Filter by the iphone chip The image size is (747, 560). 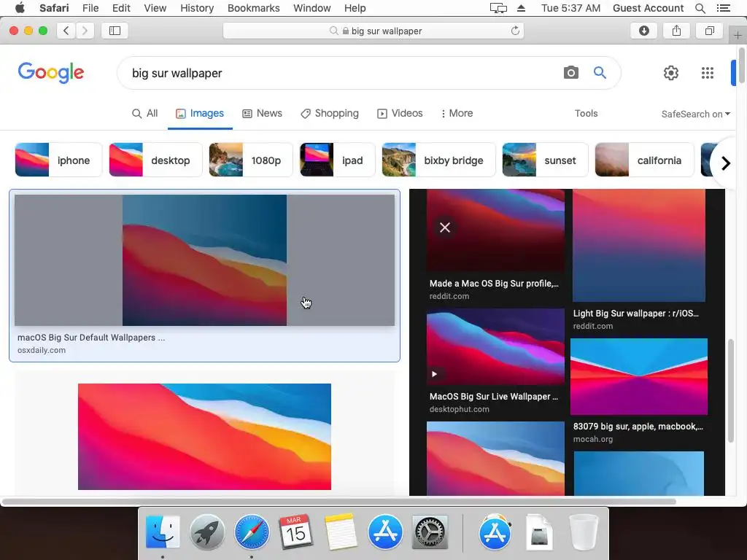click(58, 160)
